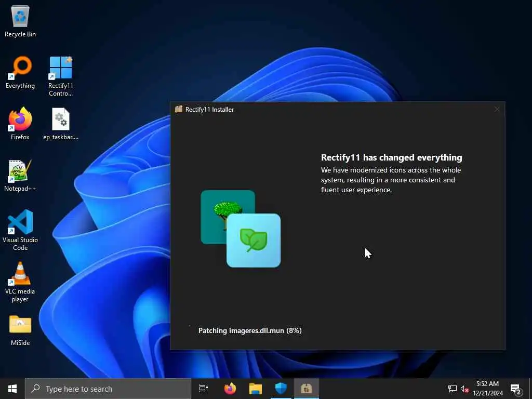Select the Visual Studio Code shortcut
Viewport: 532px width, 399px height.
point(20,230)
